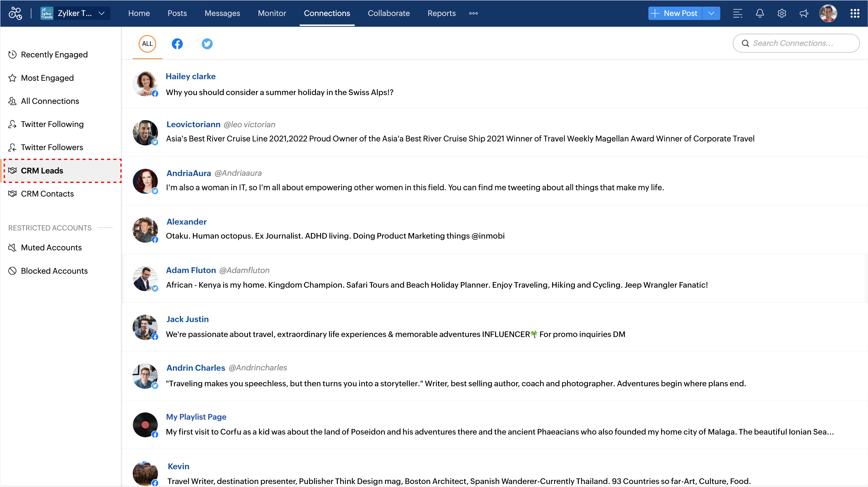
Task: Open the New Post dropdown arrow
Action: [x=711, y=13]
